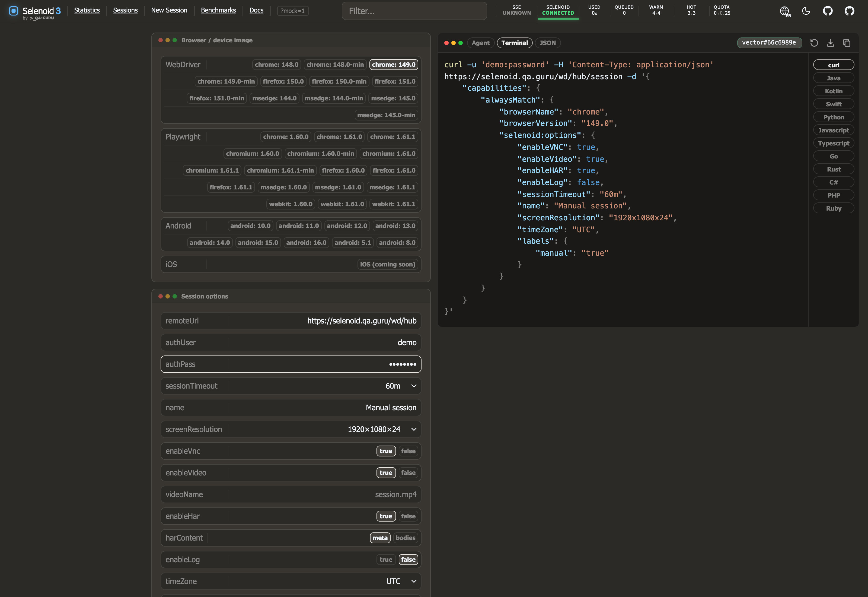Select Playwright firefox: 1.61.1 image

tap(231, 188)
